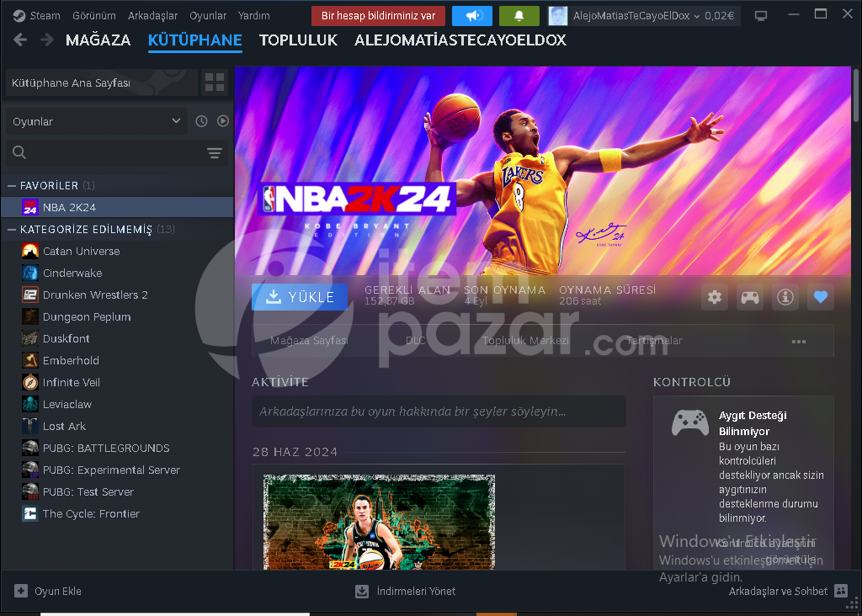Open the Yardım menu
The width and height of the screenshot is (862, 616).
coord(254,16)
